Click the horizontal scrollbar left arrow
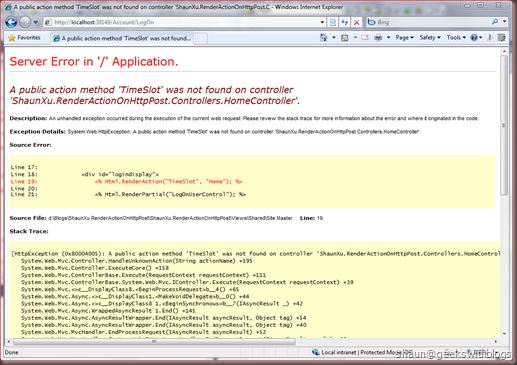This screenshot has height=365, width=517. coord(9,342)
